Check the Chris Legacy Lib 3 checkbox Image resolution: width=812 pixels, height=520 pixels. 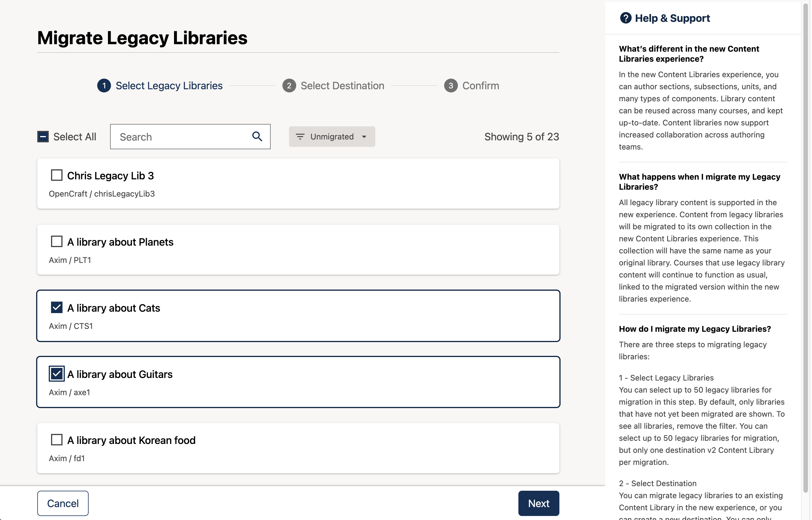[x=56, y=175]
